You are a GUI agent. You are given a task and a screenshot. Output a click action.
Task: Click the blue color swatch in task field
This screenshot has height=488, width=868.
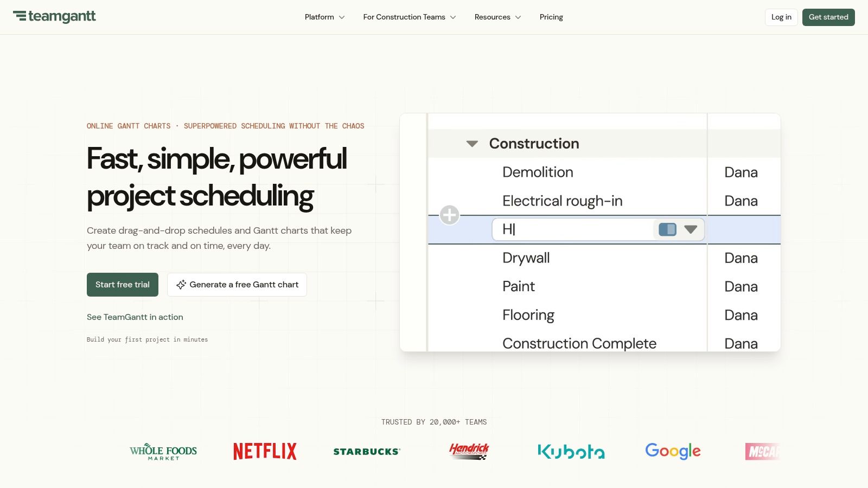coord(667,229)
